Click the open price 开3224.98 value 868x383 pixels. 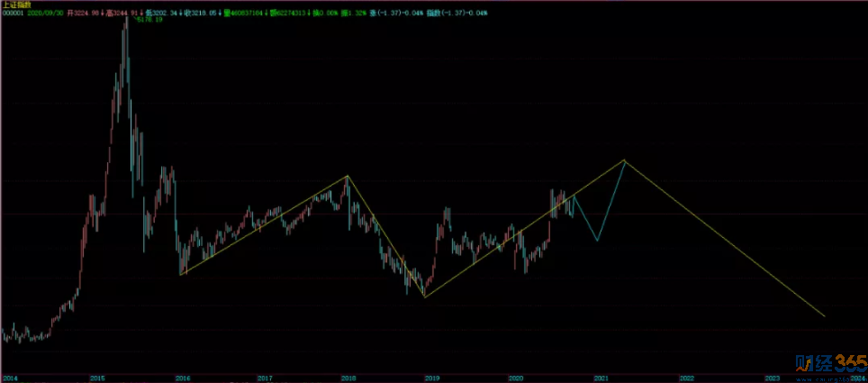click(84, 14)
